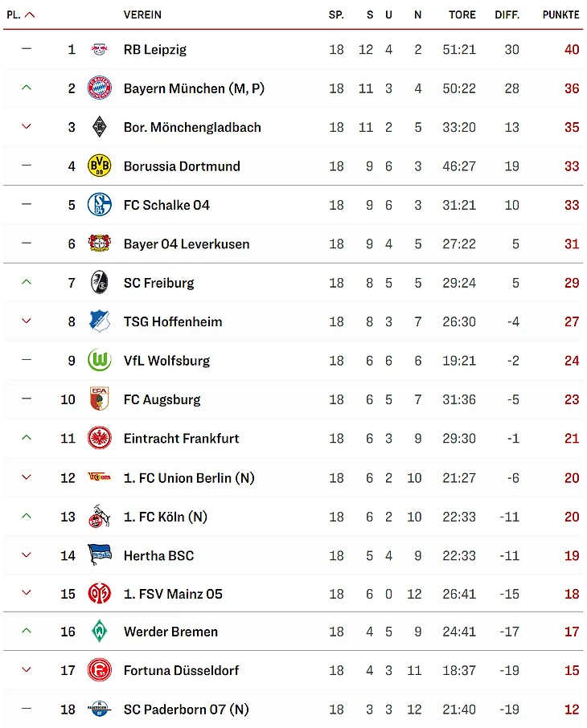Click the VEREIN column header

click(x=142, y=14)
